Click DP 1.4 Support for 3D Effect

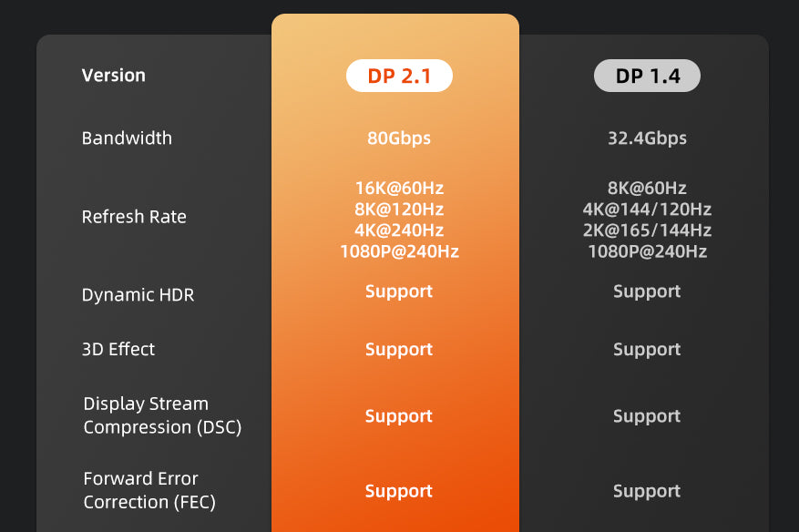[647, 350]
